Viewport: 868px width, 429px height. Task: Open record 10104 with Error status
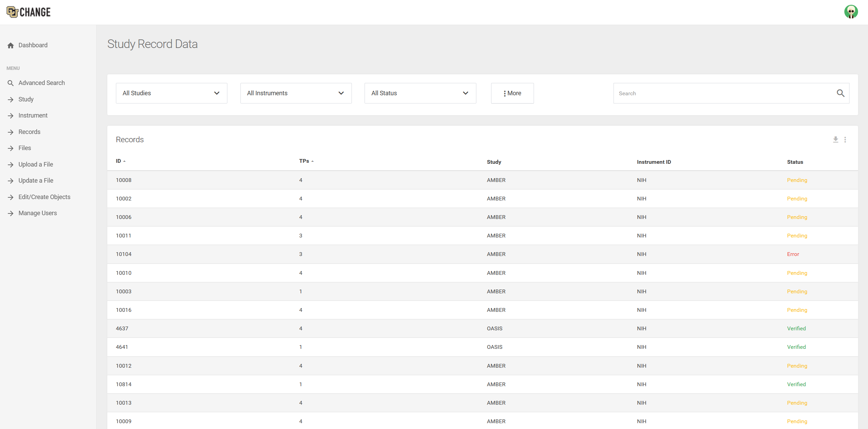click(x=123, y=254)
